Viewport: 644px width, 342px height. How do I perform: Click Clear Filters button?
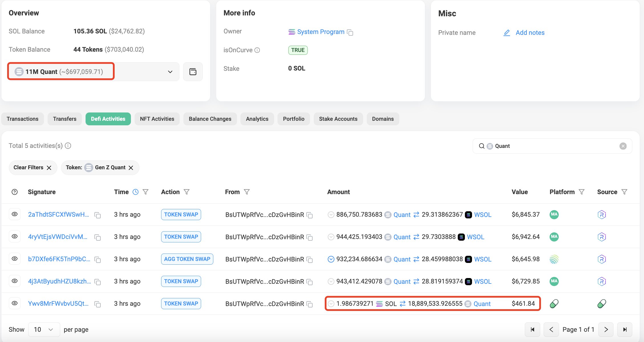coord(32,168)
